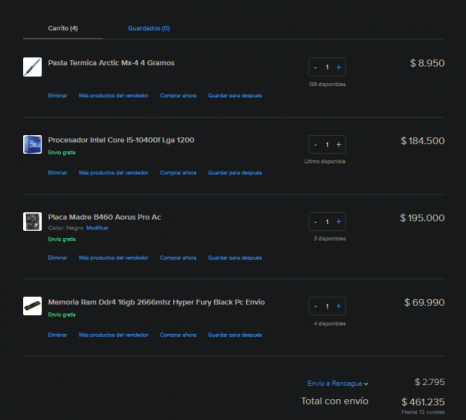Expand the Envío a Rancagua dropdown
Screen dimensions: 466x420
pos(338,383)
